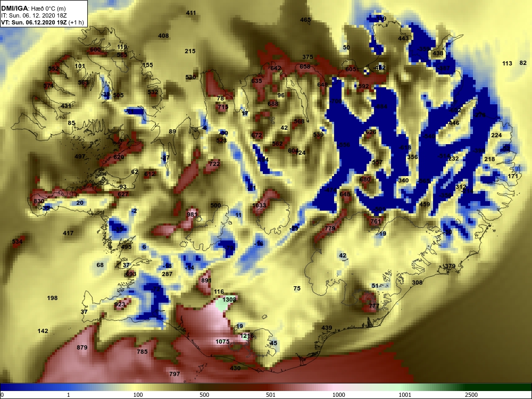Click the value '761' on the map
The image size is (532, 399).
[x=376, y=221]
